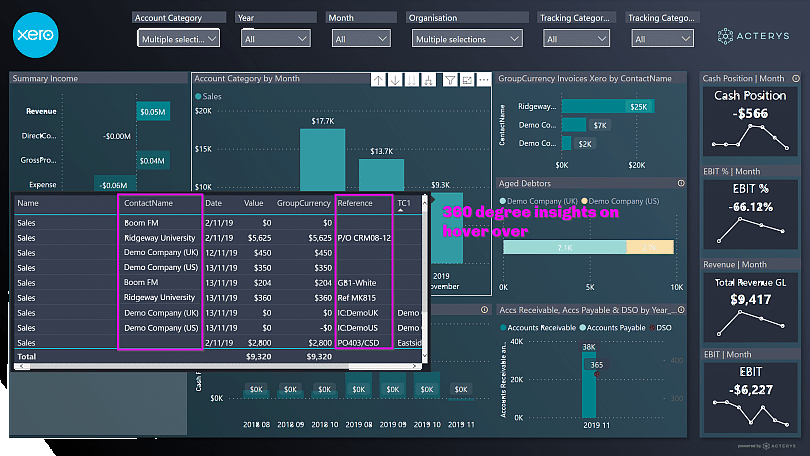Viewport: 810px width, 456px height.
Task: Sort table by GroupCurrency header
Action: pos(304,203)
